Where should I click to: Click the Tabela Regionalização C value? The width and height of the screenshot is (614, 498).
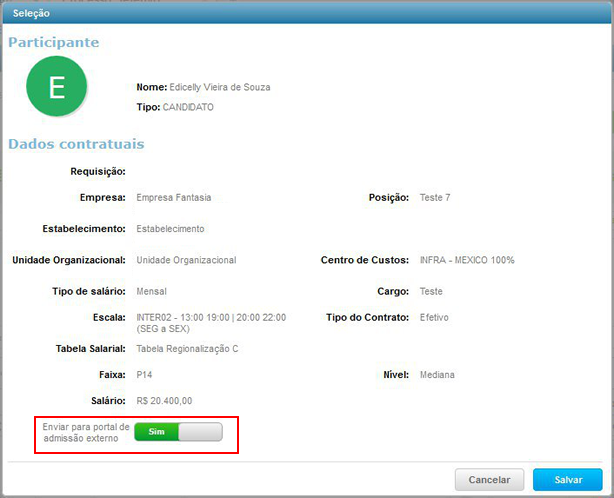coord(187,349)
